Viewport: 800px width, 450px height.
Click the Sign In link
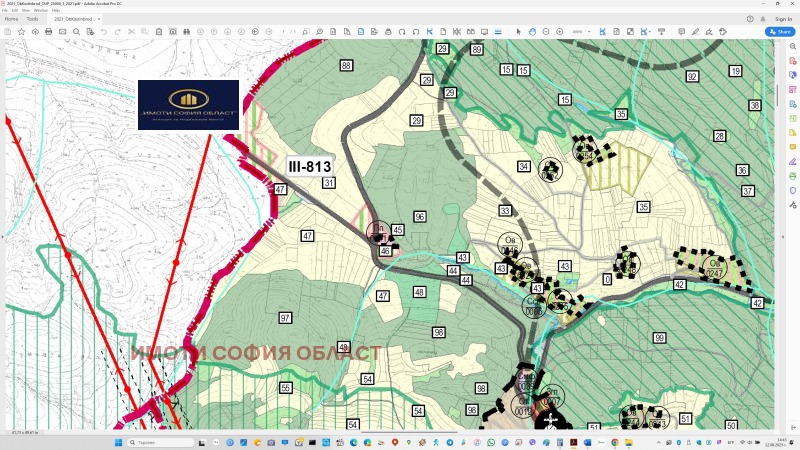click(783, 18)
